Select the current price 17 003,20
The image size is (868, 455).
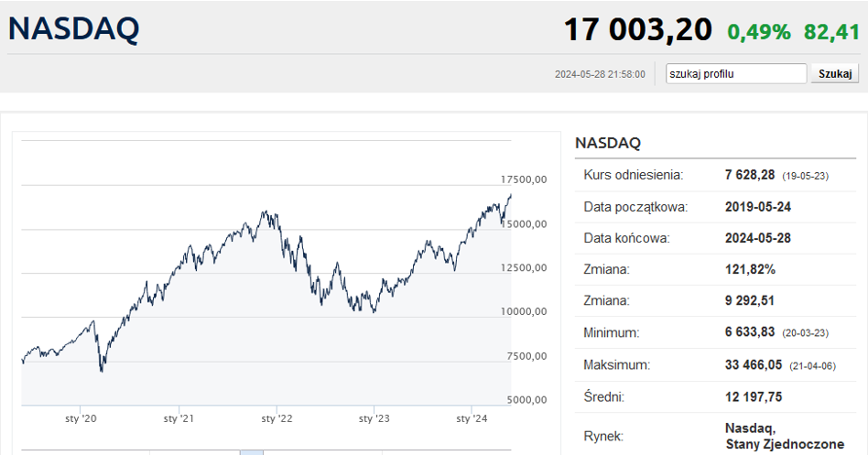click(x=637, y=30)
